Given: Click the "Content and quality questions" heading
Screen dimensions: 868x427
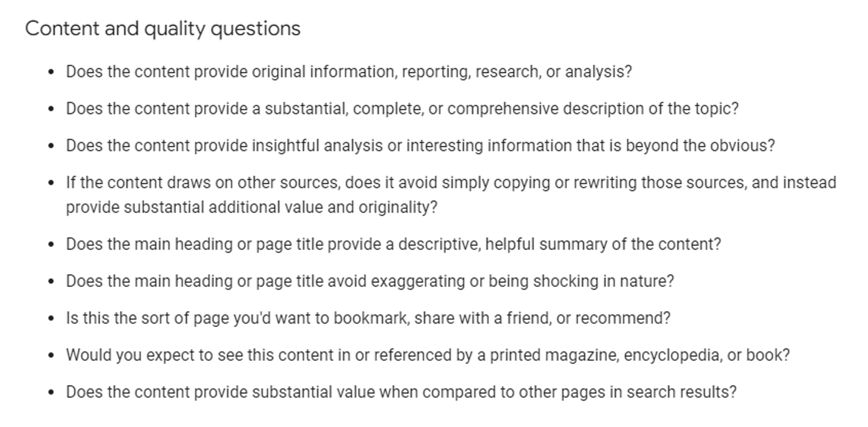Looking at the screenshot, I should click(163, 29).
